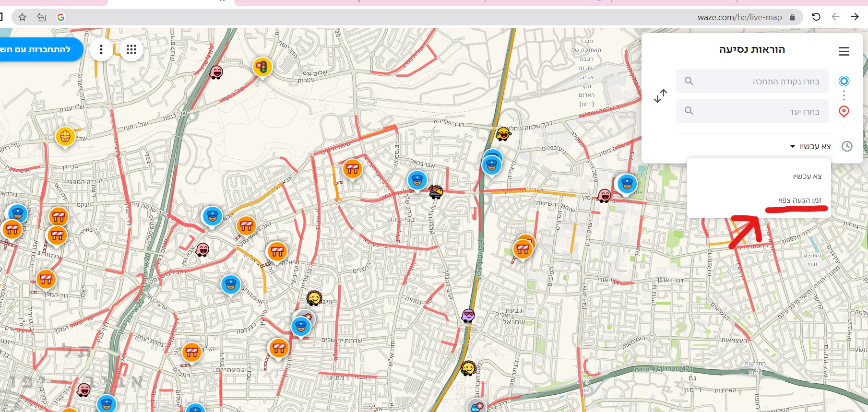Screen dimensions: 868x412
Task: Click the pink Wazer beside the traffic light marker
Action: click(x=216, y=72)
